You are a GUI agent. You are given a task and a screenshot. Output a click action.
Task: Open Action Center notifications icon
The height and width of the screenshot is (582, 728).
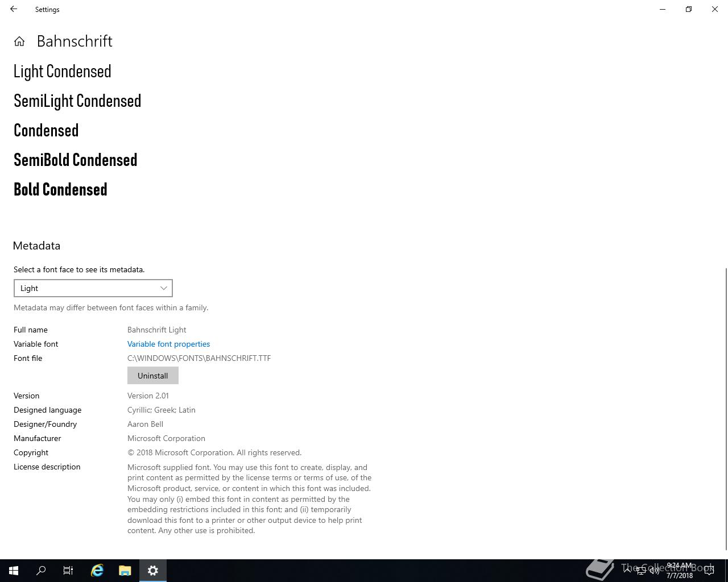(x=709, y=571)
